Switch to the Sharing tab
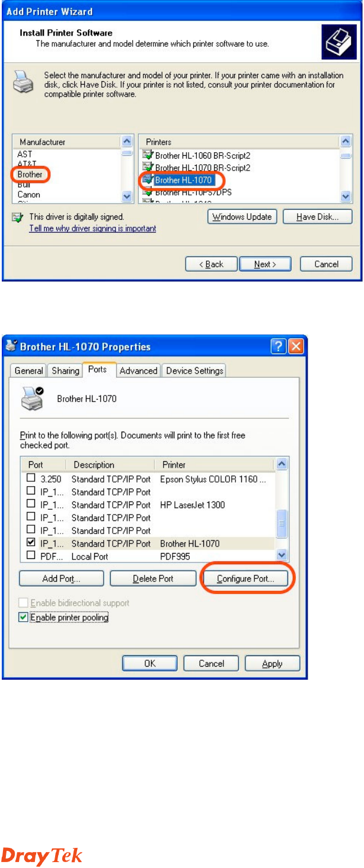Screen dimensions: 364x868 (x=65, y=371)
